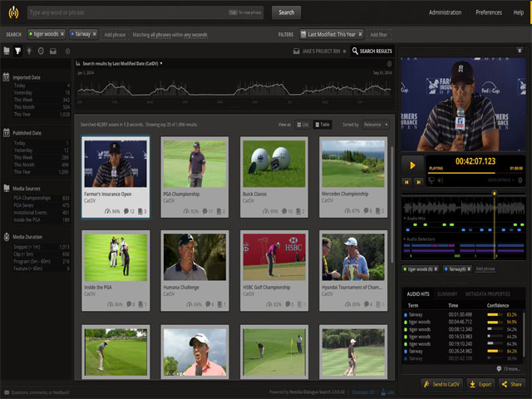The width and height of the screenshot is (532, 399).
Task: Filter Media Sources by PGA Championships
Action: click(42, 198)
